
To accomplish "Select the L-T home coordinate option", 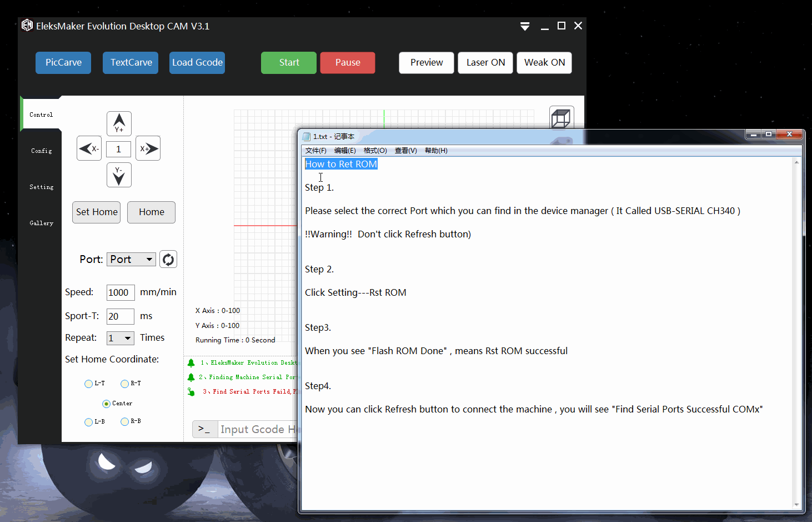I will tap(88, 384).
